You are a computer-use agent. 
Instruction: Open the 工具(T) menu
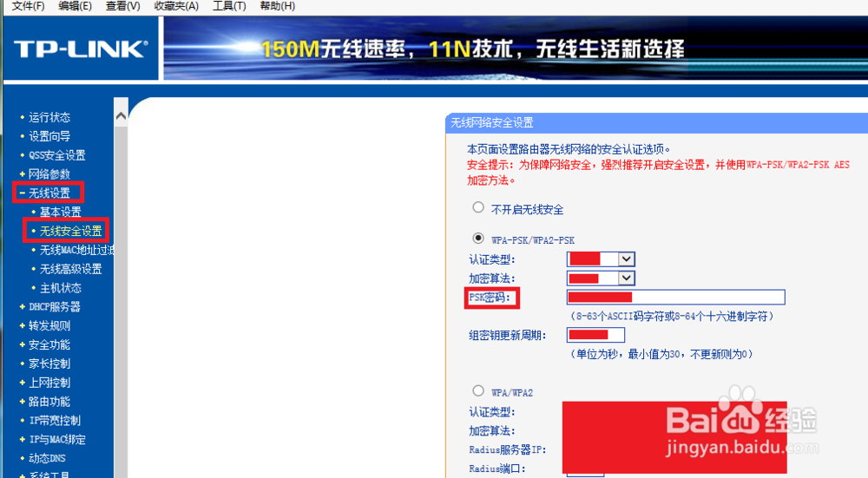point(229,6)
